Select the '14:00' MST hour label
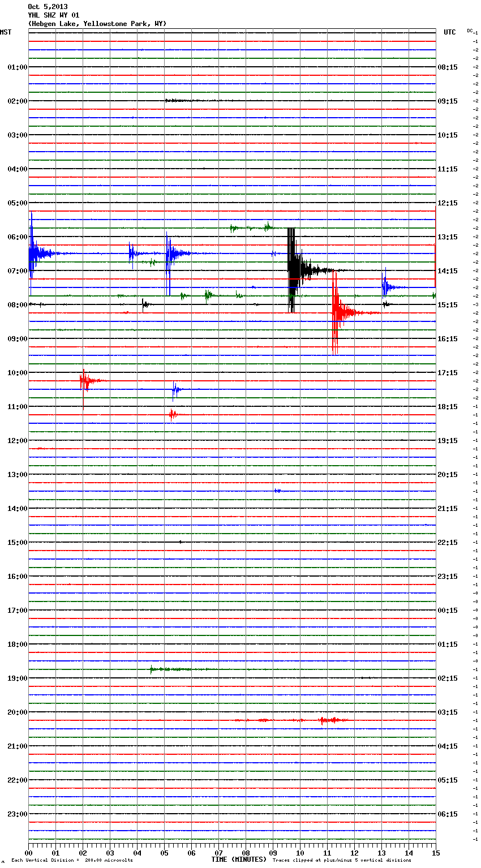This screenshot has width=481, height=868. click(x=18, y=509)
